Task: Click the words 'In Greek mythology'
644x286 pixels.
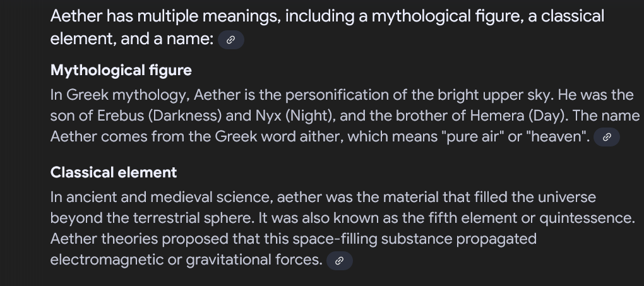Action: (119, 95)
